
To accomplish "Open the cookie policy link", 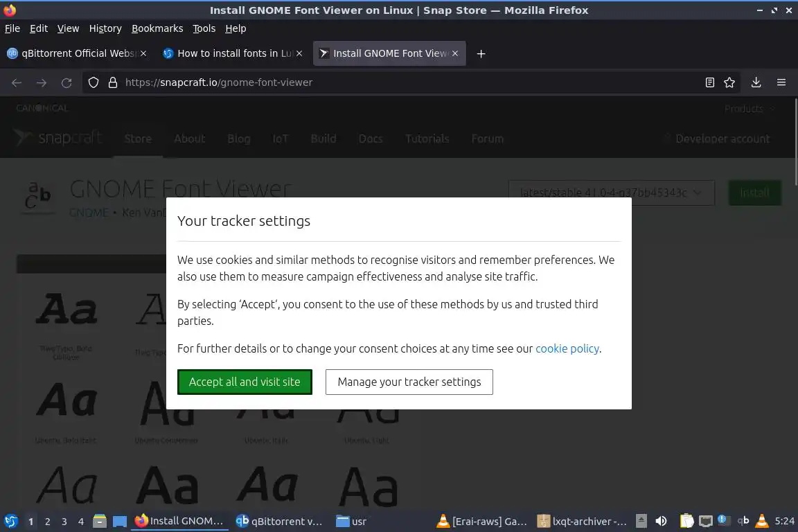I will 567,348.
